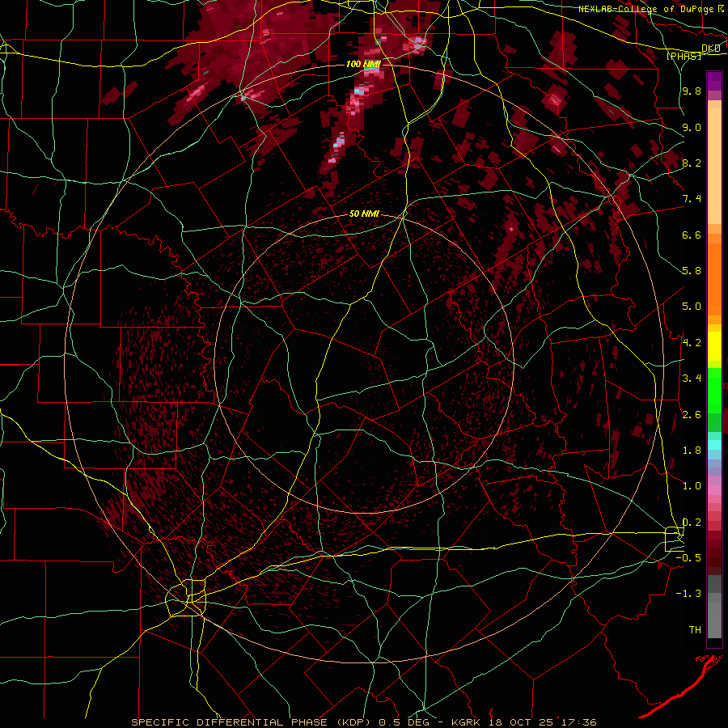Click the 9.0 value on the scale
728x728 pixels.
point(692,127)
